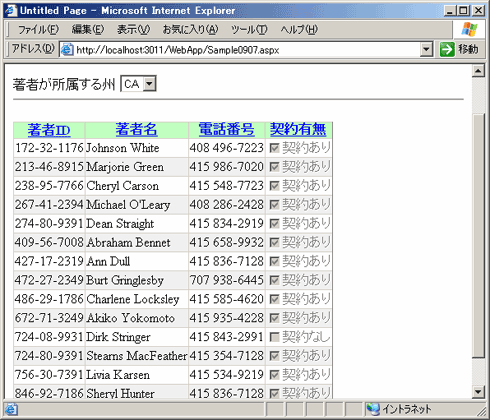Click the IE icon in status bar
490x420 pixels.
coord(11,409)
